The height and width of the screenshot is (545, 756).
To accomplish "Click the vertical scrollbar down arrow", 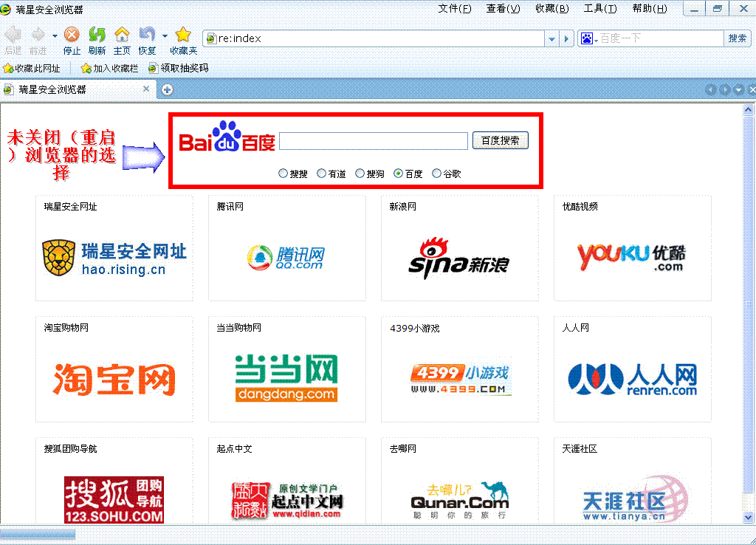I will [748, 517].
